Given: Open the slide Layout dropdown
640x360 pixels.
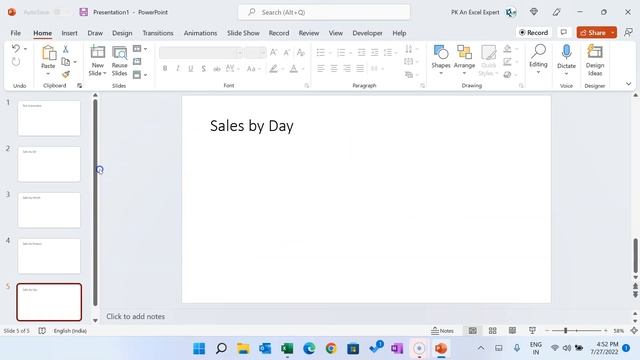Looking at the screenshot, I should pyautogui.click(x=140, y=49).
